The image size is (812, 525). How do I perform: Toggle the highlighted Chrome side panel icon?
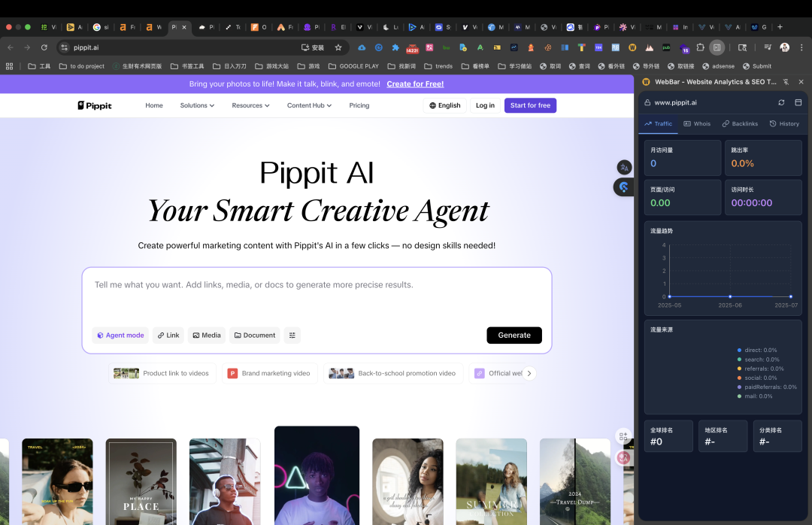click(x=717, y=47)
